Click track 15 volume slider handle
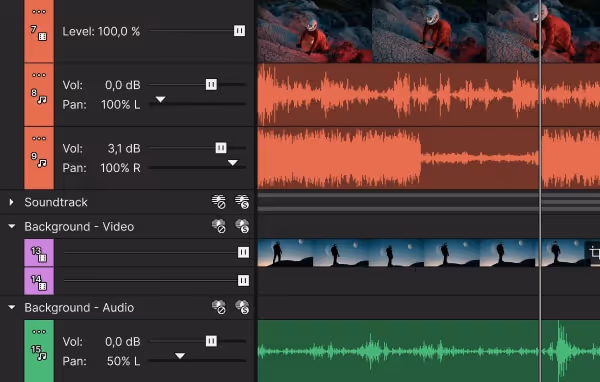 tap(211, 341)
